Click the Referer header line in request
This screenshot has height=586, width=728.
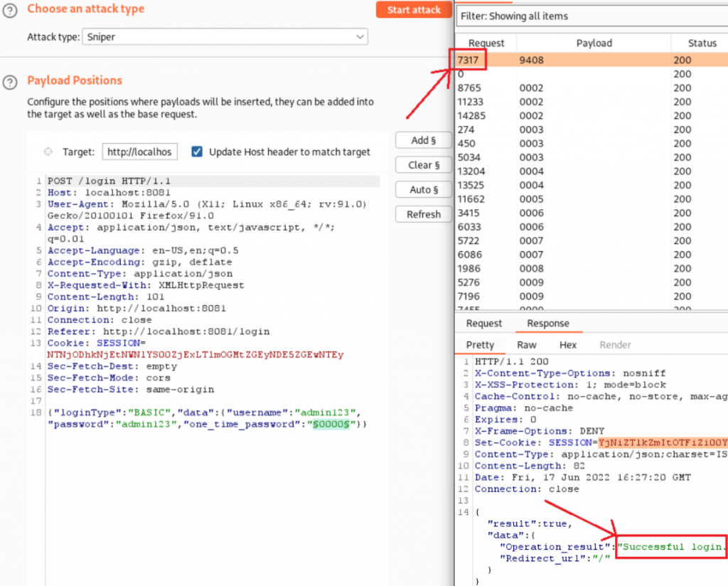pos(159,331)
